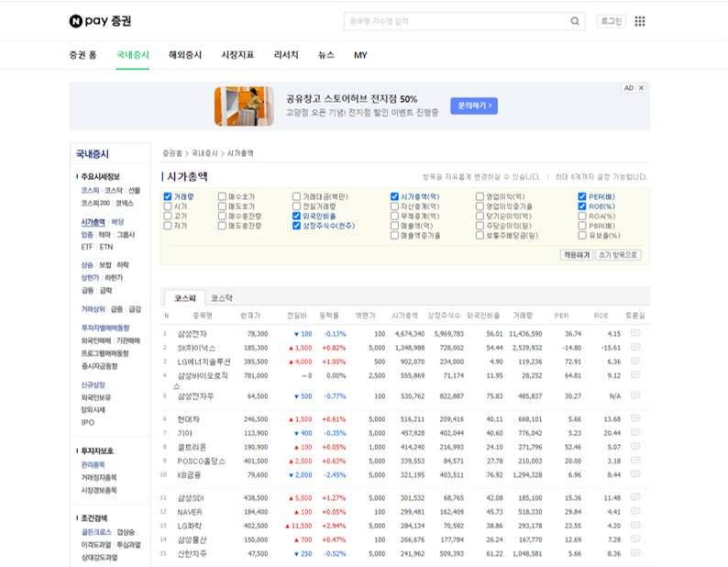Open discussion icon for SK하이닉스 row
The image size is (728, 567).
[x=635, y=347]
